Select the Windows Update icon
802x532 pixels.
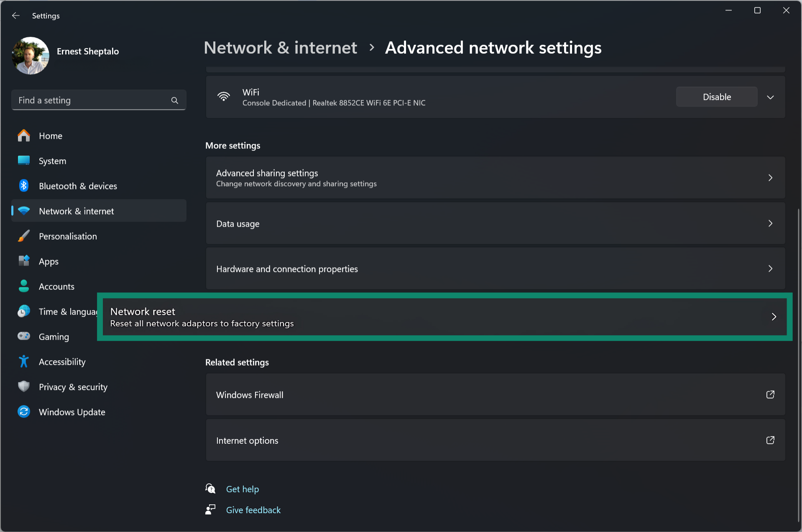tap(24, 412)
